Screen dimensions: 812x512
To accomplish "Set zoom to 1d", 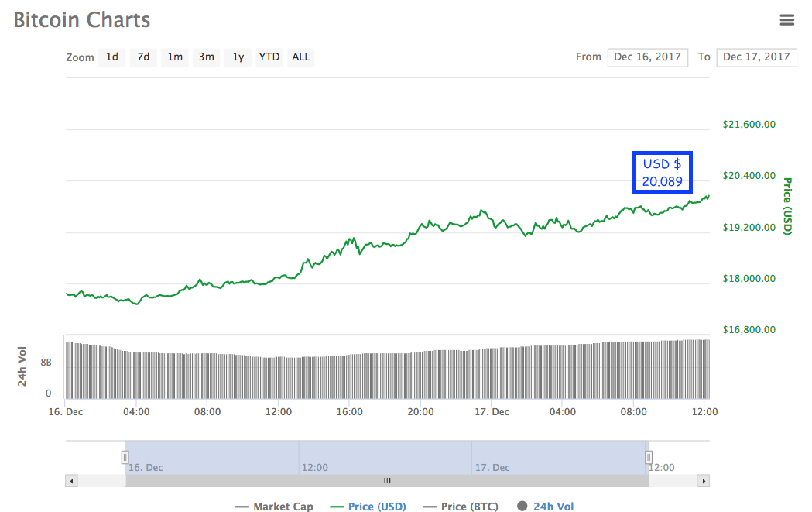I will (112, 57).
